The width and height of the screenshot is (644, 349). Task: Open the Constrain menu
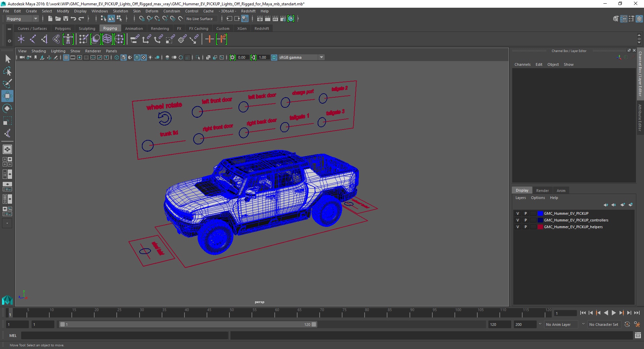172,11
